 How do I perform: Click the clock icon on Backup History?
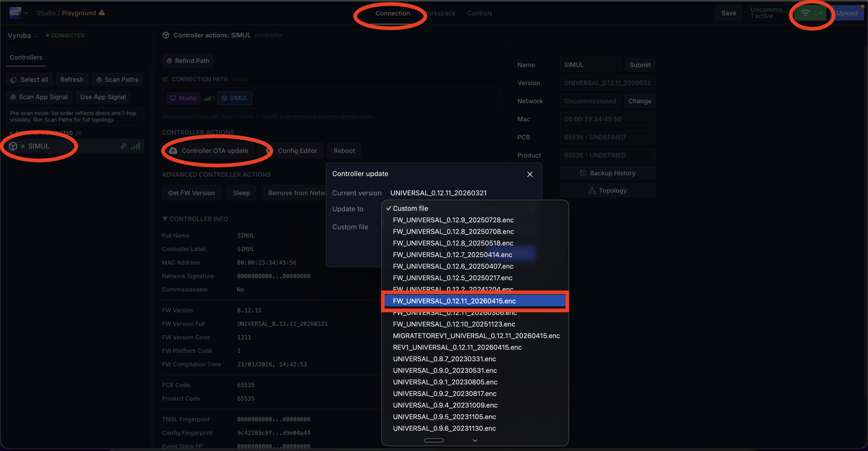click(x=583, y=173)
